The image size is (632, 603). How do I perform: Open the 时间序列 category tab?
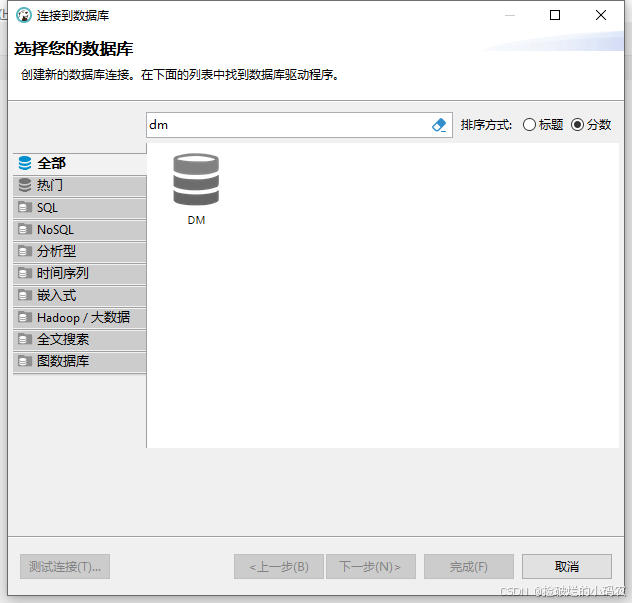click(80, 274)
